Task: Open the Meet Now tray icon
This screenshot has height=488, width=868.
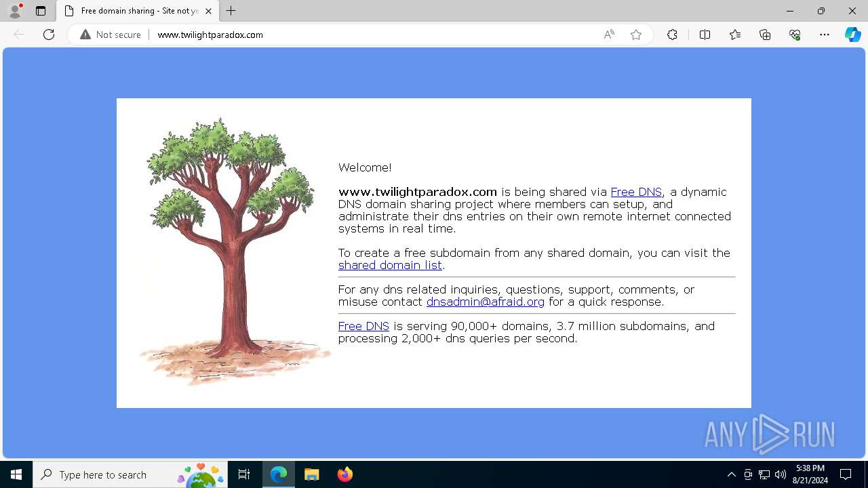Action: (748, 474)
